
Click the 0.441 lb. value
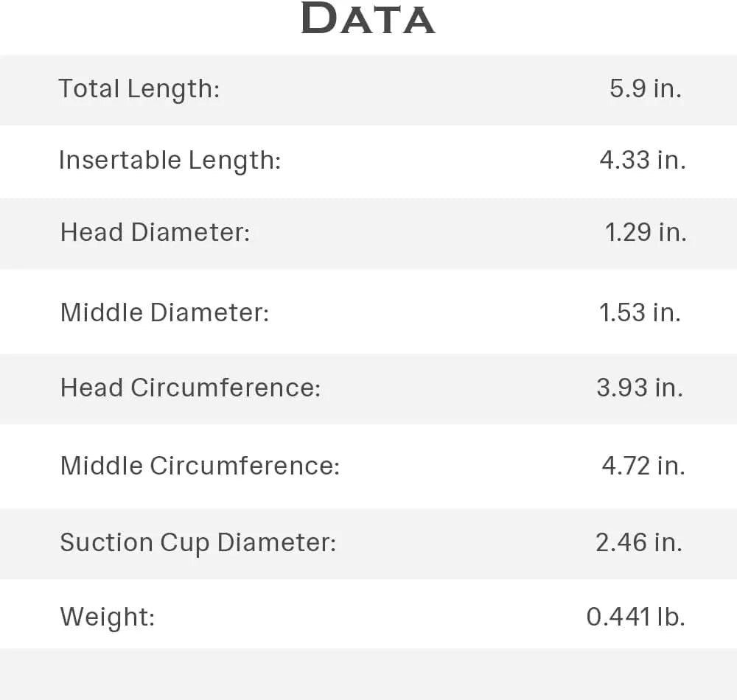(635, 617)
